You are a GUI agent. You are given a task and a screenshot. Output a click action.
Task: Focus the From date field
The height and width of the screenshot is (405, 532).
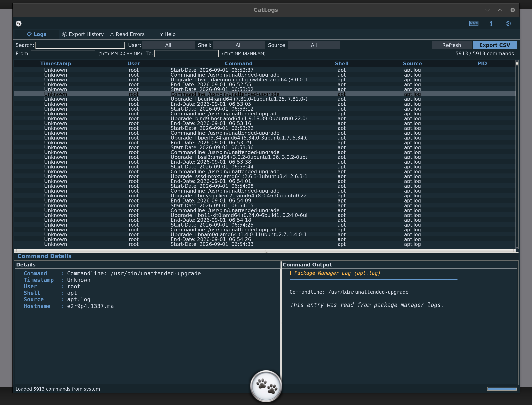63,54
